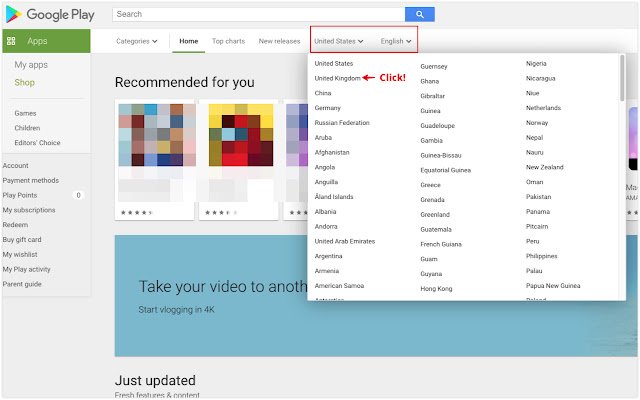The width and height of the screenshot is (640, 400).
Task: Open My wishlist link
Action: (20, 254)
